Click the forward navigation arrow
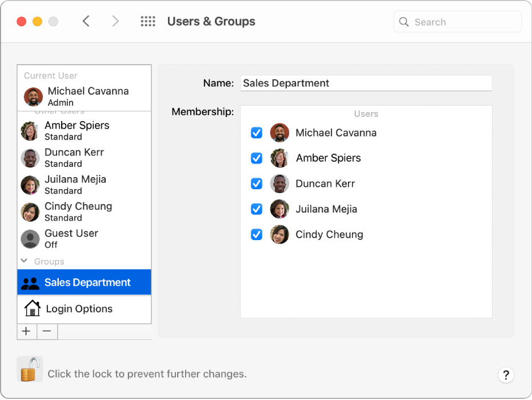532x400 pixels. pos(115,21)
